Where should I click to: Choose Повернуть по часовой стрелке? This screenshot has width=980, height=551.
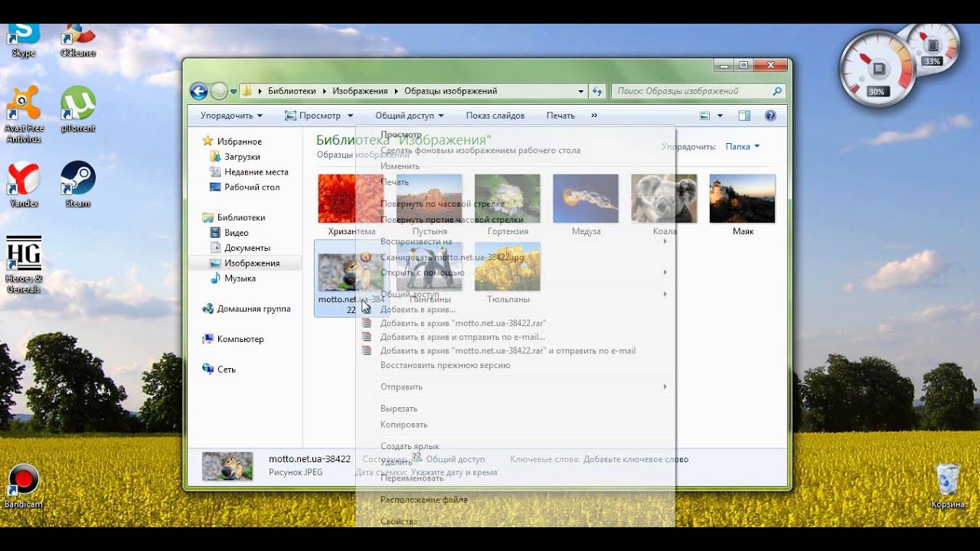pos(443,204)
